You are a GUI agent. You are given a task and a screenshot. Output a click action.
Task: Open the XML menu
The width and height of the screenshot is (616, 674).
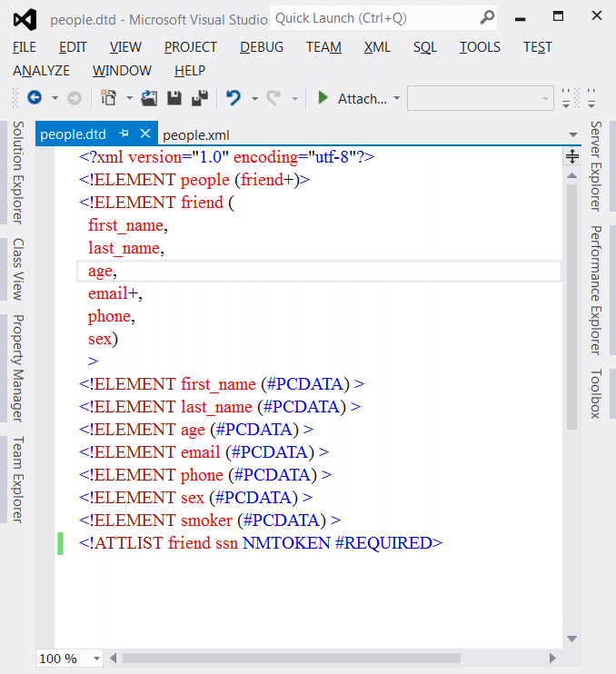(x=377, y=47)
